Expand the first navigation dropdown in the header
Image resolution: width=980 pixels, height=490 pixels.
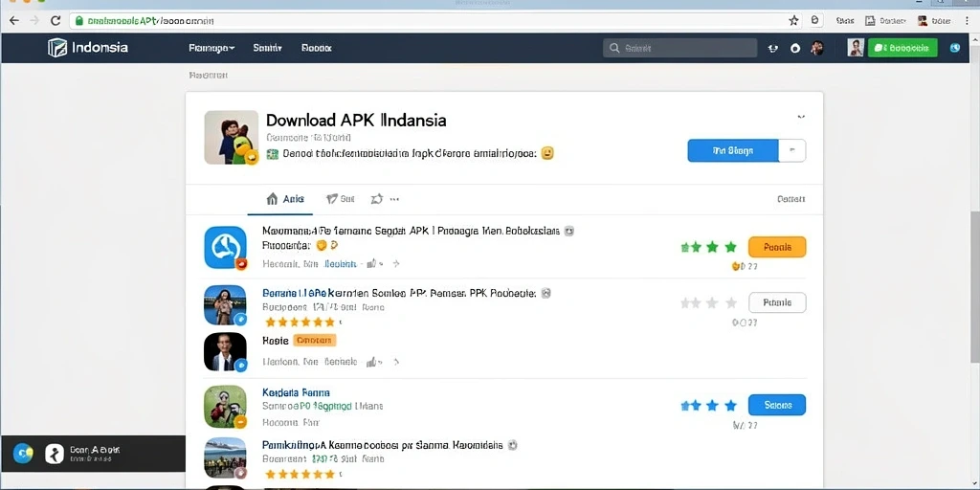212,48
